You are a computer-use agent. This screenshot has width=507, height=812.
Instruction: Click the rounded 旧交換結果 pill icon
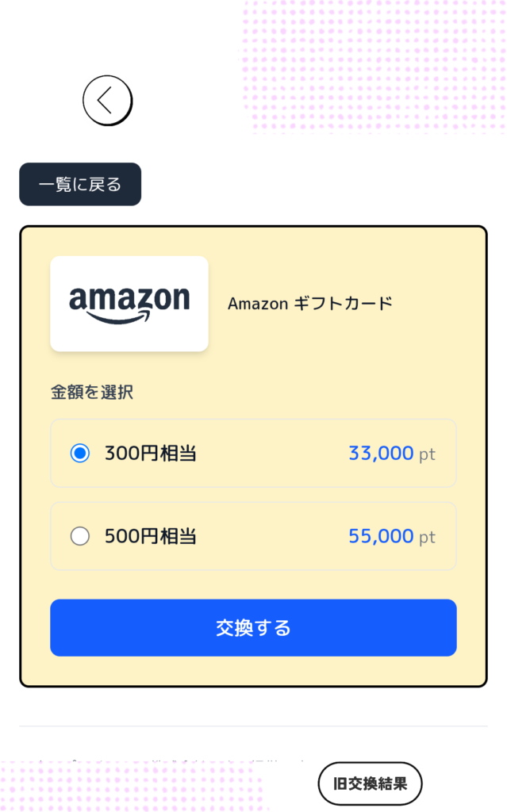click(370, 783)
